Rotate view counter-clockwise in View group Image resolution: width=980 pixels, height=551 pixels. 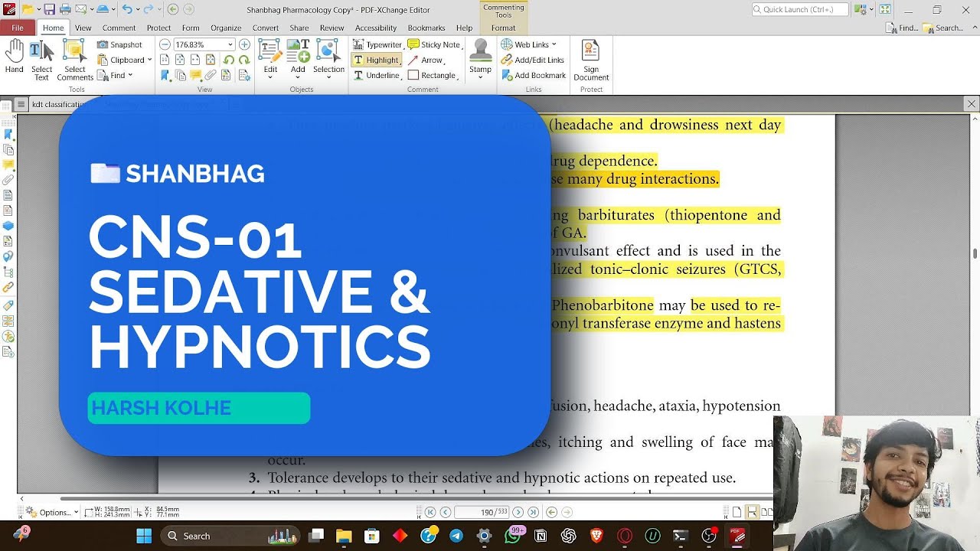pos(229,60)
